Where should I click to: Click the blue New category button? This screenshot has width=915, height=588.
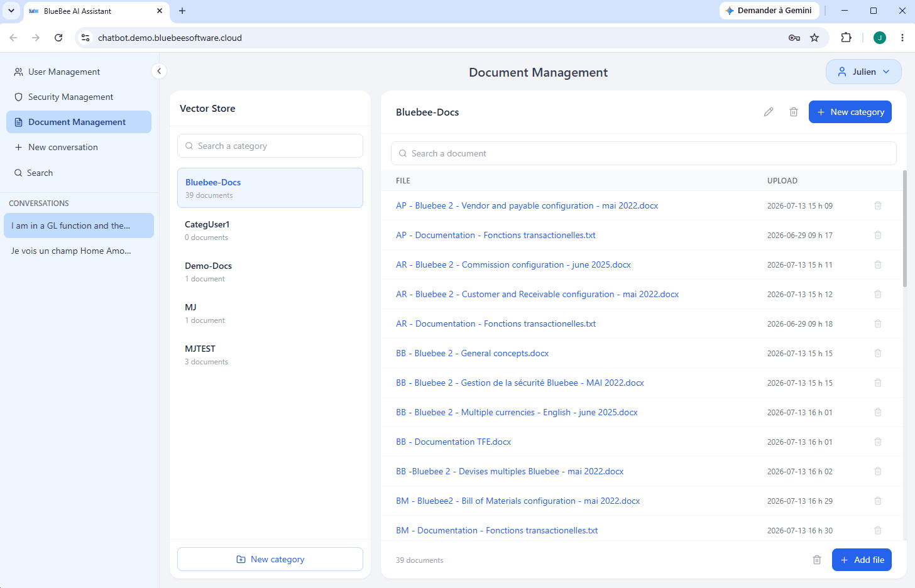click(x=850, y=112)
